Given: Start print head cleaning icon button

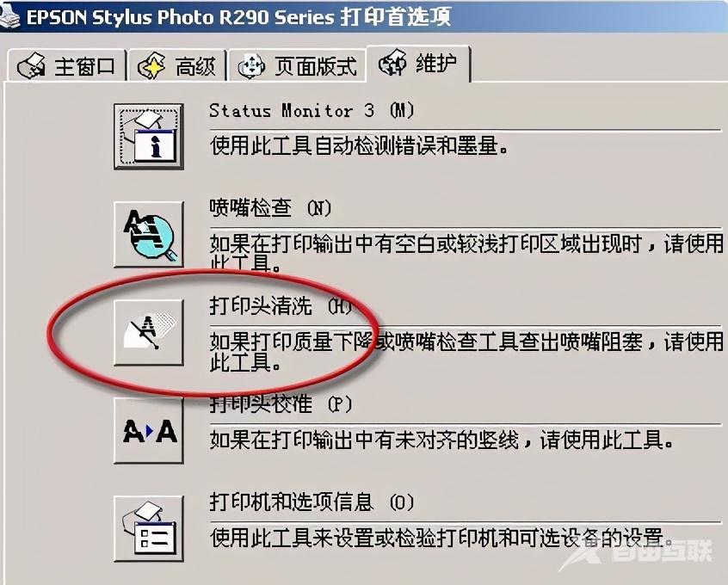Looking at the screenshot, I should coord(149,332).
